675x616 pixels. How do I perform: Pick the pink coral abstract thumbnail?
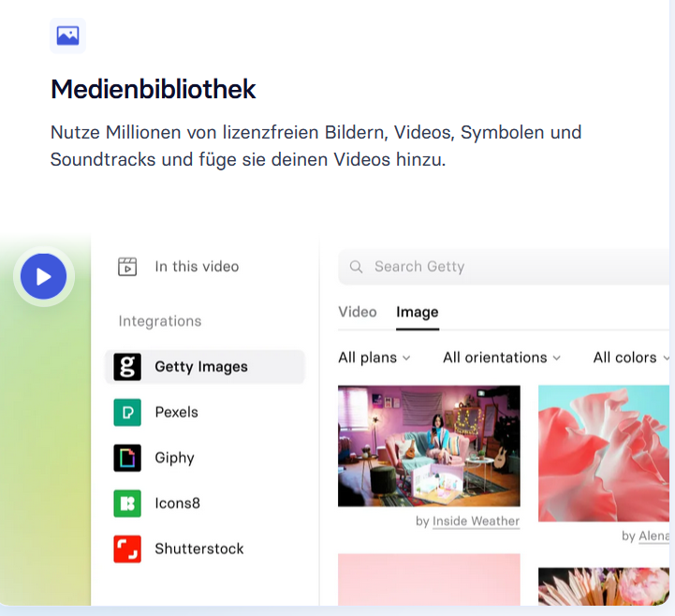605,453
